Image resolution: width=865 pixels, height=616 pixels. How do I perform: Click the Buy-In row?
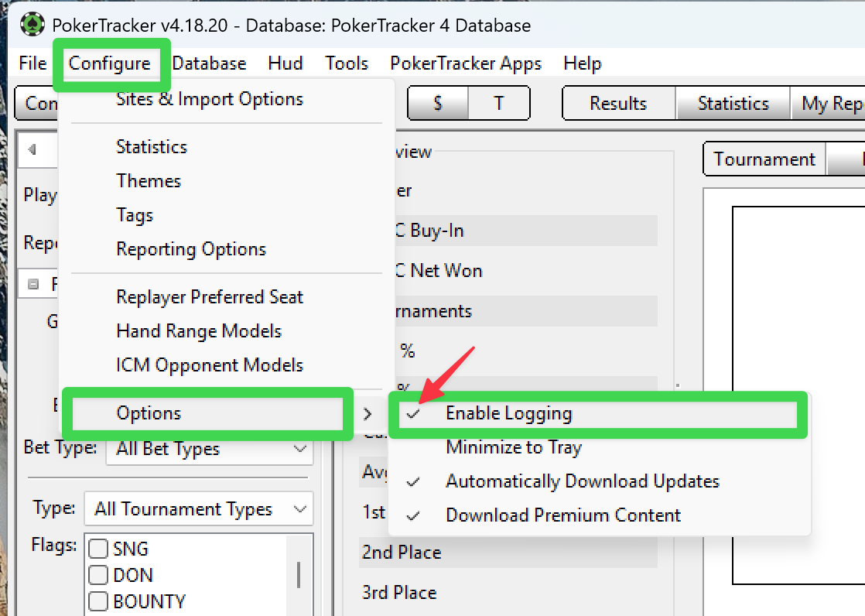coord(526,230)
